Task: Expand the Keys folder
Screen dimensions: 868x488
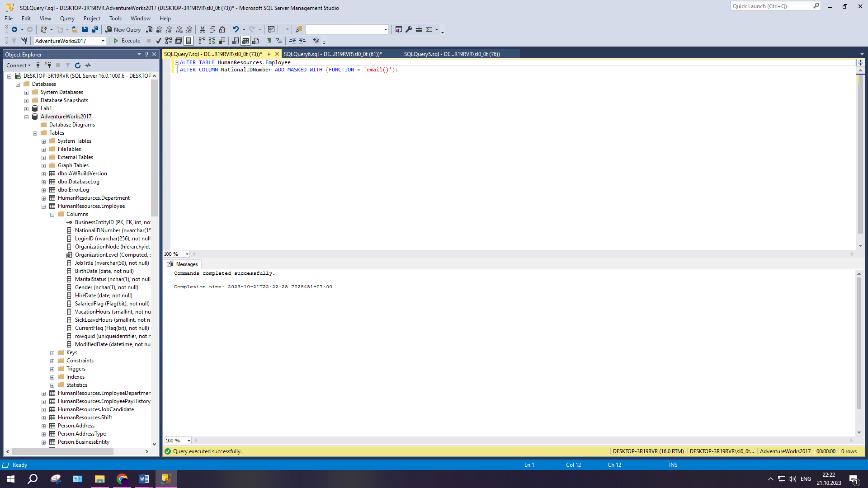Action: 52,353
